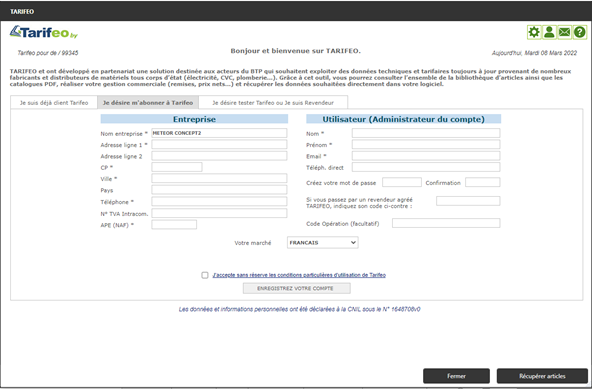The width and height of the screenshot is (592, 389).
Task: Click the 'Tarifeo pour de / 99345' text
Action: tap(48, 53)
